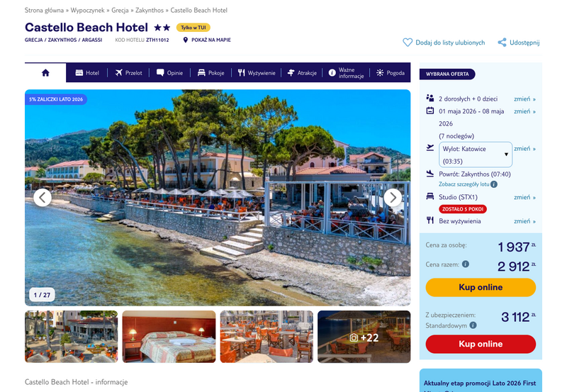Click the map pin icon
Viewport: 567px width, 392px height.
coord(186,40)
